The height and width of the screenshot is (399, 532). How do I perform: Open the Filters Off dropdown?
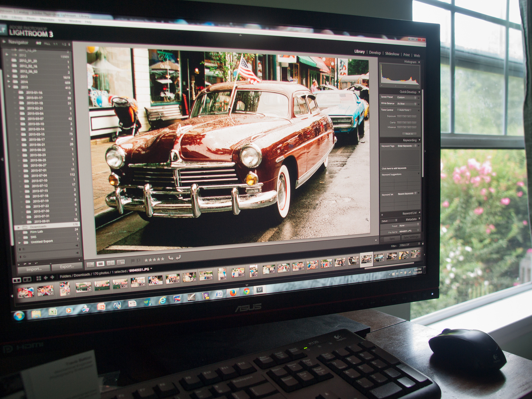(x=410, y=245)
